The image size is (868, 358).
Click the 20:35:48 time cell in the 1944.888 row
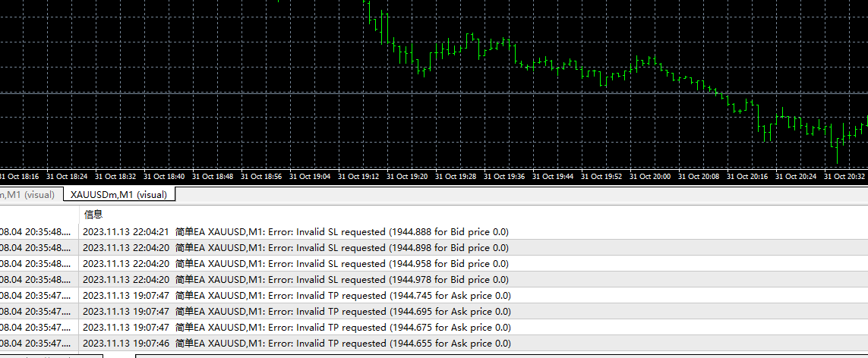pos(36,231)
